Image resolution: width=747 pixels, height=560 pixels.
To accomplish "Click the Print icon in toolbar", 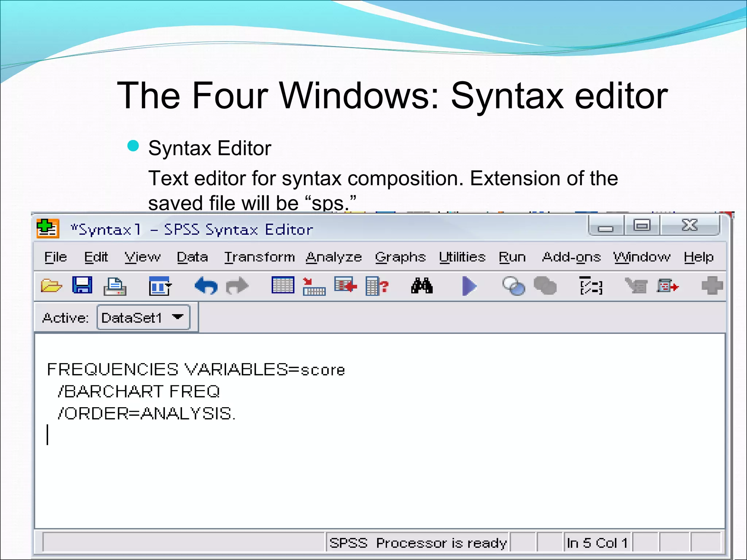I will (x=115, y=286).
